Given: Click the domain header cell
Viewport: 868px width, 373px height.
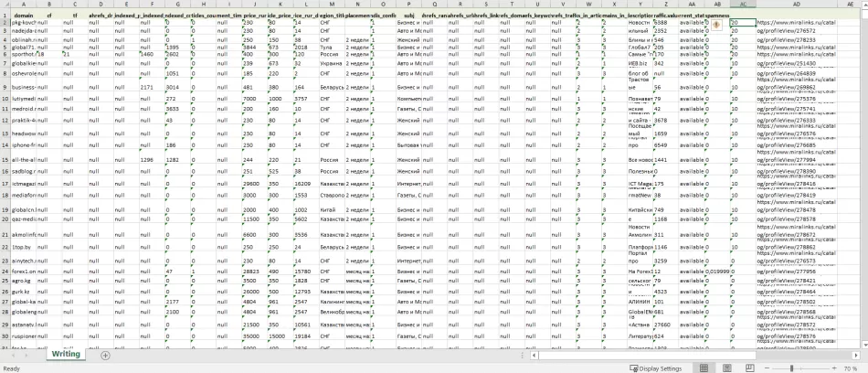Looking at the screenshot, I should click(24, 16).
